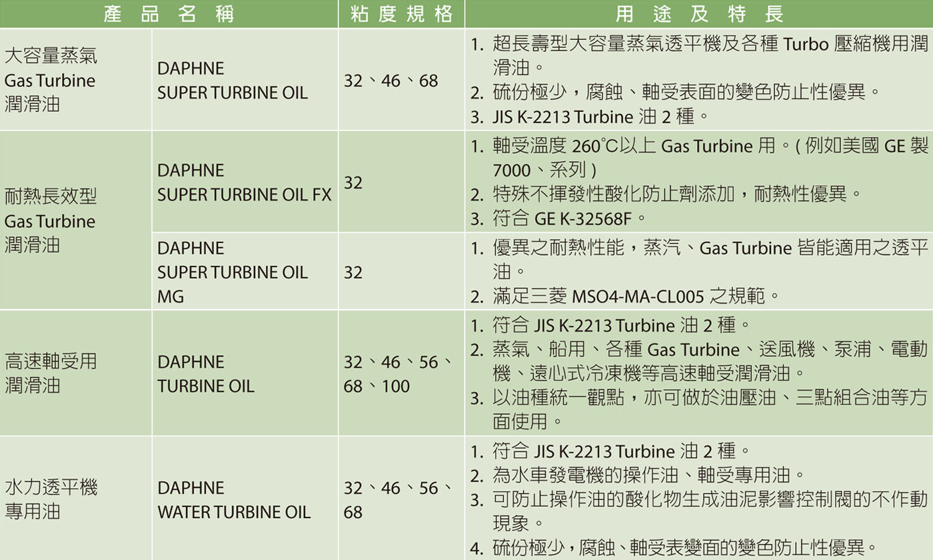Click the 產品名稱 column header
This screenshot has width=933, height=560.
click(x=169, y=14)
